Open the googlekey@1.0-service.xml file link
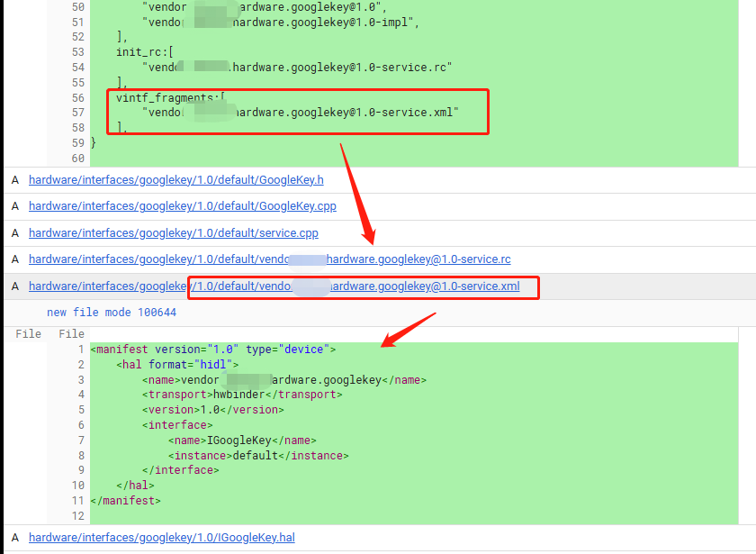The width and height of the screenshot is (756, 554). (274, 286)
